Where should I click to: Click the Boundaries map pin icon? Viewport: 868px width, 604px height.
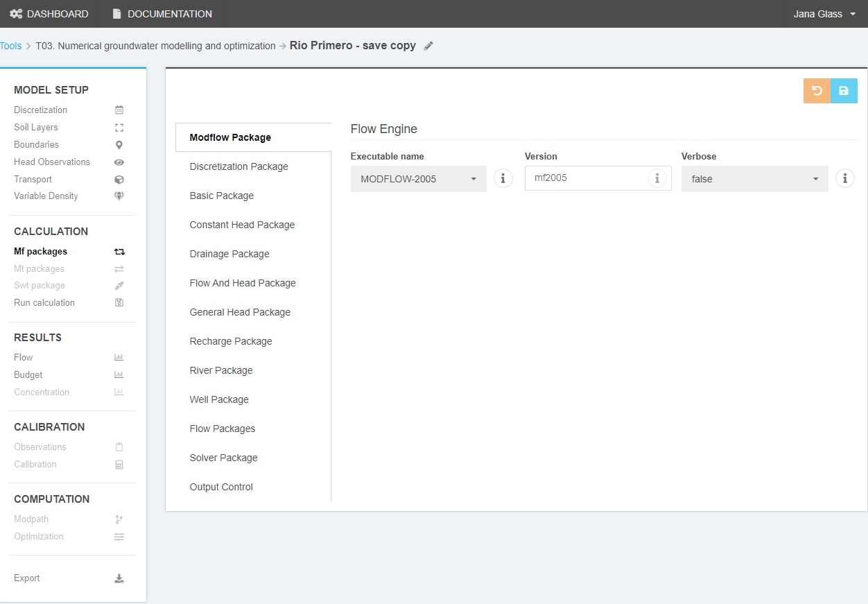[119, 145]
